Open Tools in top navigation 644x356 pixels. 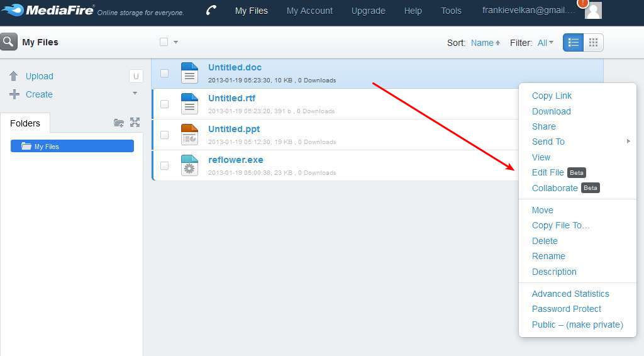[452, 11]
